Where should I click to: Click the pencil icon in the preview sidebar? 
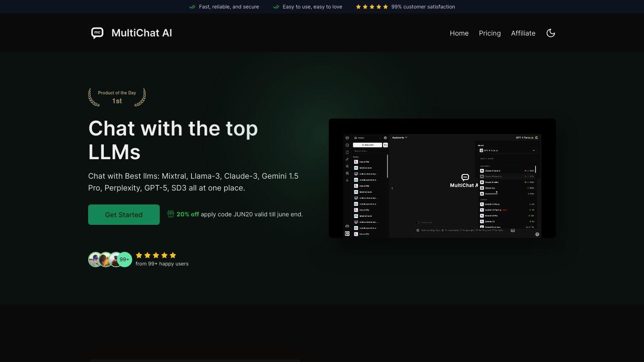coord(347,159)
